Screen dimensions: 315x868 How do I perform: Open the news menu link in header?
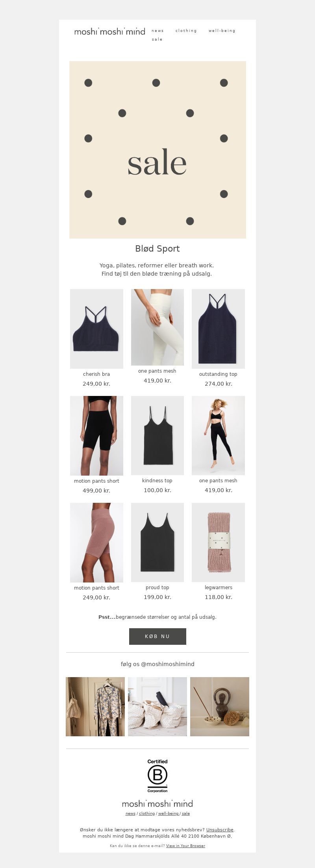(x=157, y=31)
